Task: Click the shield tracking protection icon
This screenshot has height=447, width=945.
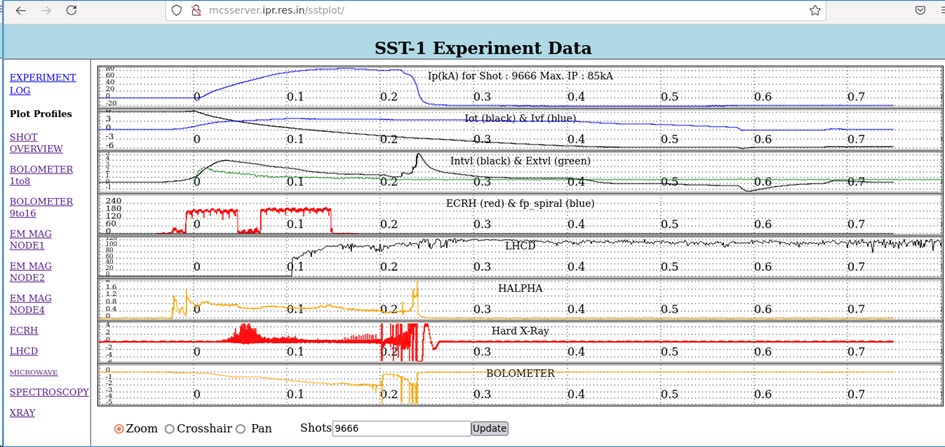Action: [x=177, y=10]
